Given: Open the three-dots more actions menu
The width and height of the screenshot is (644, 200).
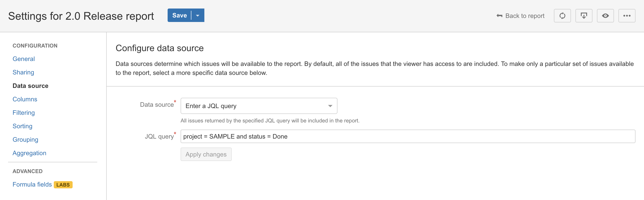Looking at the screenshot, I should tap(627, 16).
